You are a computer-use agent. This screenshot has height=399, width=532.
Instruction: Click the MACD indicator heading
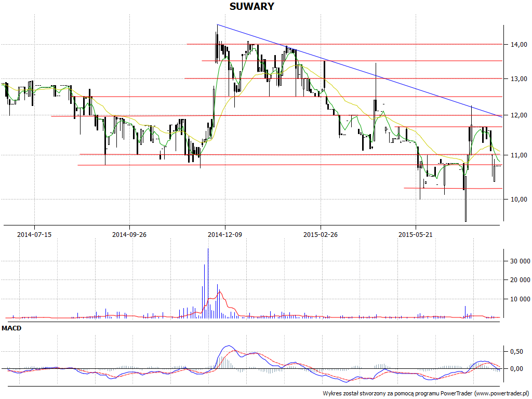pos(11,328)
